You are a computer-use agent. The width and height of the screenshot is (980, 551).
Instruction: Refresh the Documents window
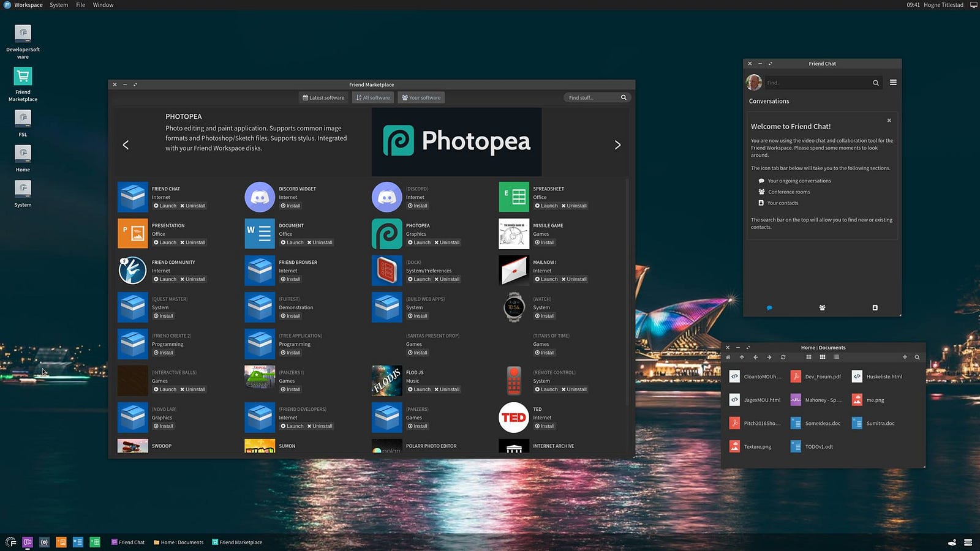(x=783, y=357)
